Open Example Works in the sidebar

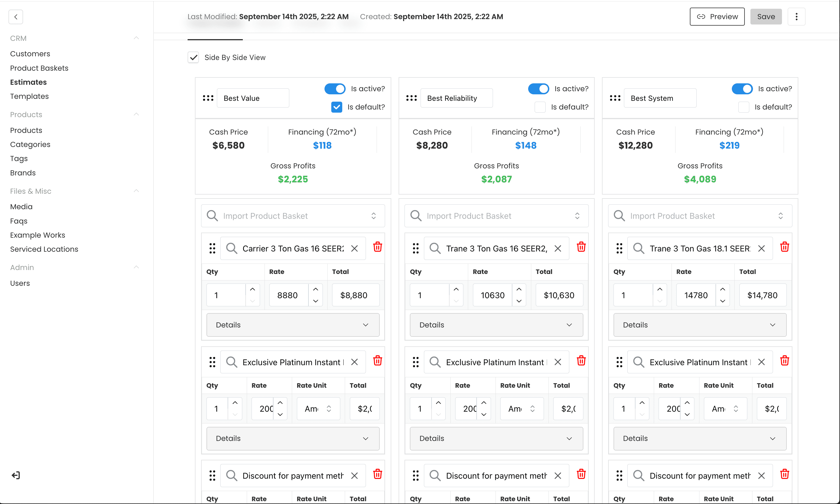pyautogui.click(x=37, y=235)
